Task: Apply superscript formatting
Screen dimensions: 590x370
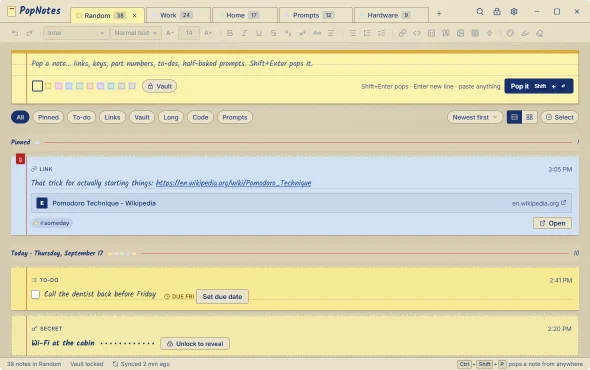Action: [302, 33]
